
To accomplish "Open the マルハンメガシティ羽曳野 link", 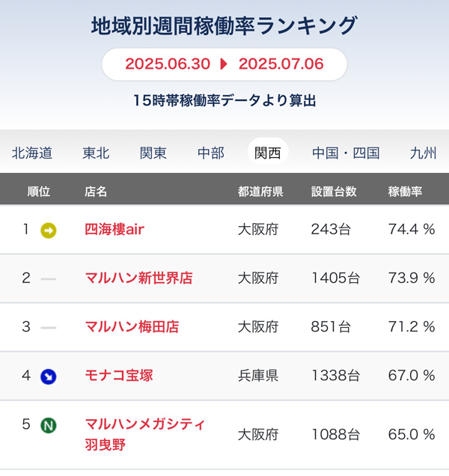I will point(145,434).
